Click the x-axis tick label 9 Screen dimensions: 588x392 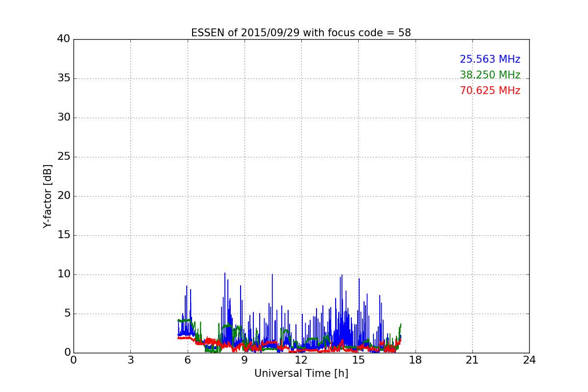coord(245,360)
